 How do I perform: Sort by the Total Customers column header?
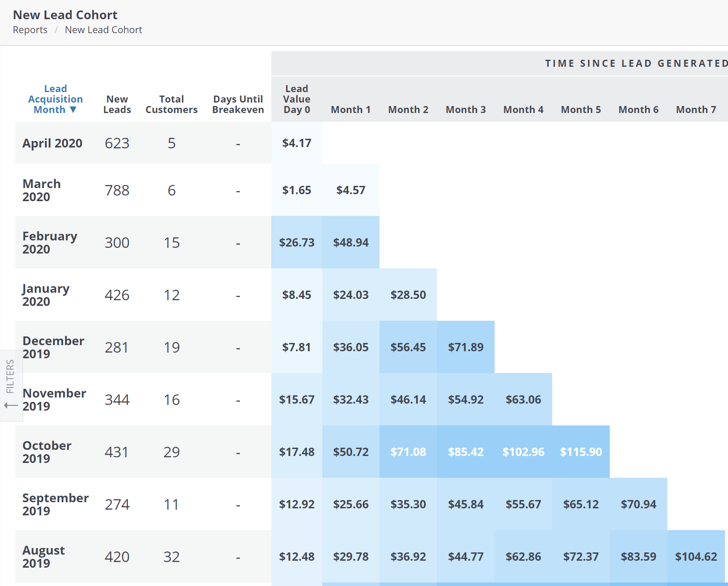pyautogui.click(x=171, y=105)
